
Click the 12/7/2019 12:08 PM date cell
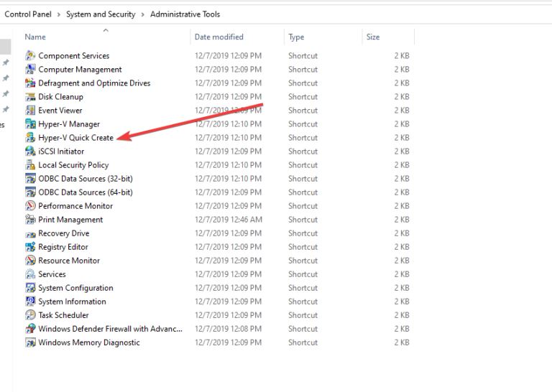tap(228, 329)
